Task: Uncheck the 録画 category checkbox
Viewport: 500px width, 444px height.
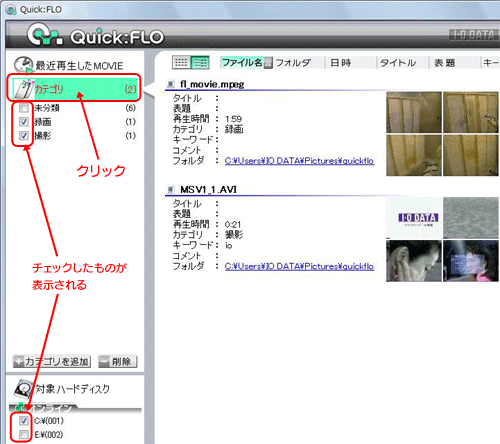Action: click(24, 122)
